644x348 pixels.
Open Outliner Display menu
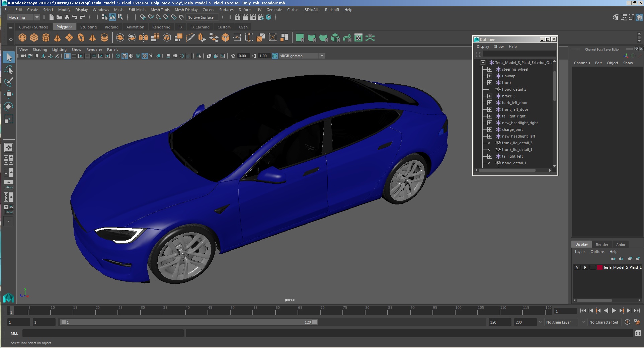click(x=483, y=47)
